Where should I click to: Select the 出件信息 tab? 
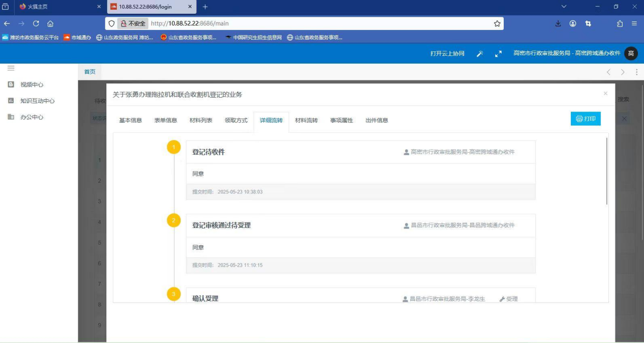click(x=377, y=121)
